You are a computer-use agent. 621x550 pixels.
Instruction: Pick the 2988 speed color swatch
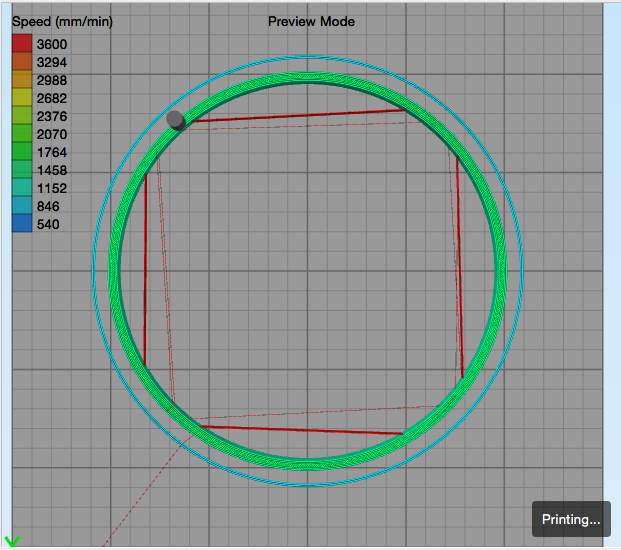(x=22, y=80)
